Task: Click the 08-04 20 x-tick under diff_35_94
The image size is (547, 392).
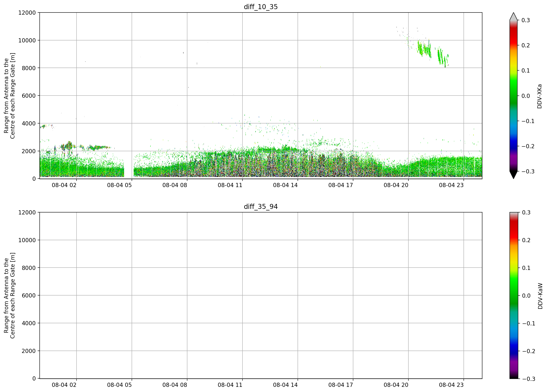Action: point(396,385)
